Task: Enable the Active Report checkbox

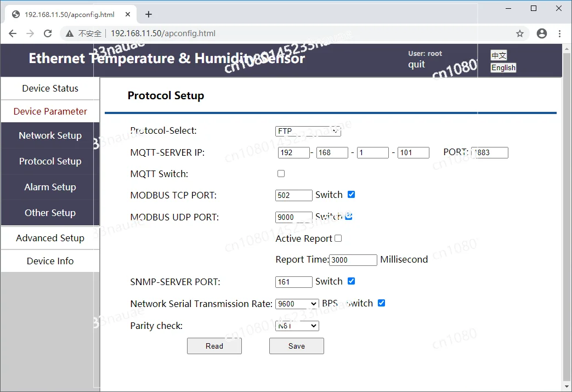Action: tap(338, 238)
